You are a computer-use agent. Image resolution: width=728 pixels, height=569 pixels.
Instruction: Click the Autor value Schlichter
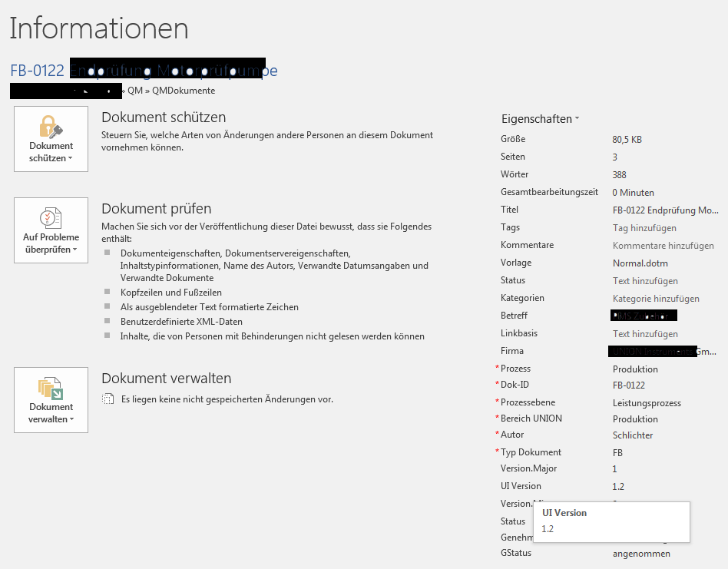pos(632,435)
